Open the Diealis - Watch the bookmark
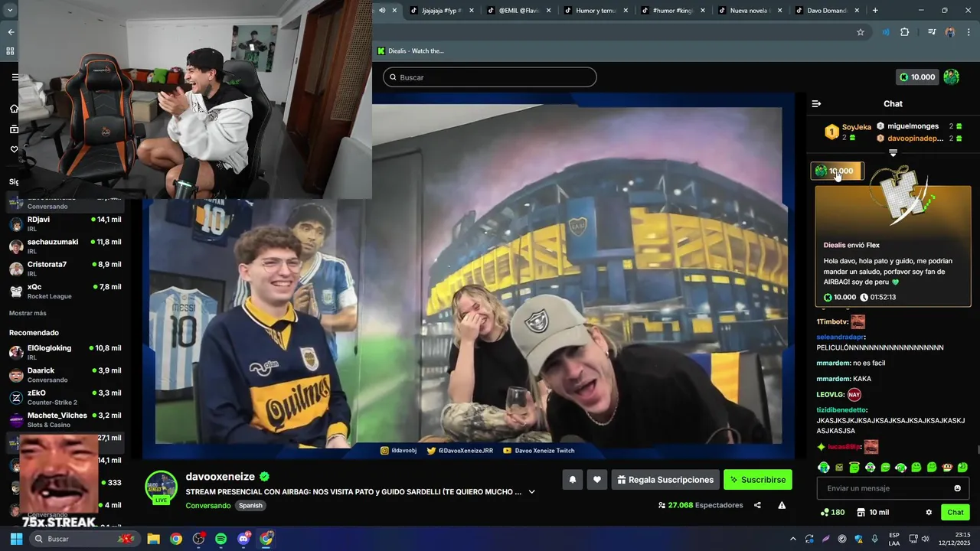The height and width of the screenshot is (551, 980). (x=410, y=51)
